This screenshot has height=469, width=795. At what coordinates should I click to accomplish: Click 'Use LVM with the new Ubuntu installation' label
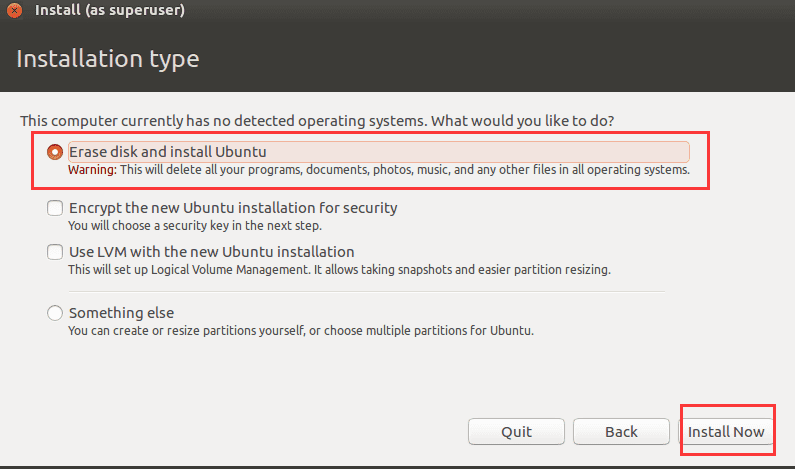click(211, 252)
